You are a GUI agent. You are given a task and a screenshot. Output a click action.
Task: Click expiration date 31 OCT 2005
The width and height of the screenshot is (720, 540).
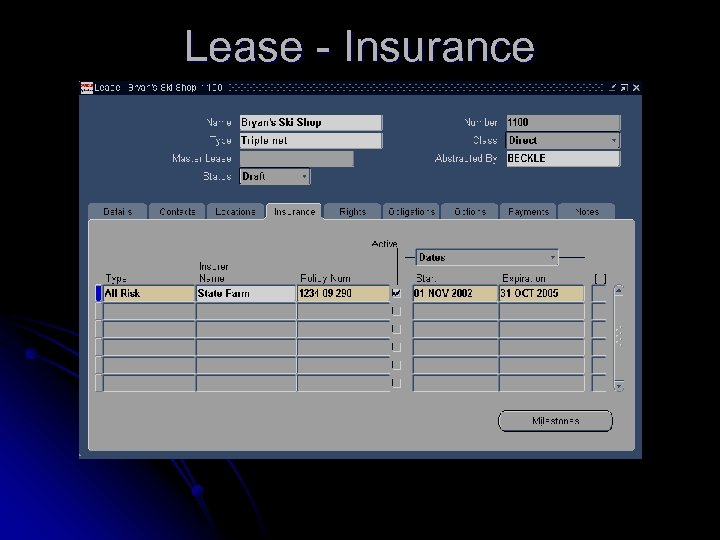click(541, 293)
